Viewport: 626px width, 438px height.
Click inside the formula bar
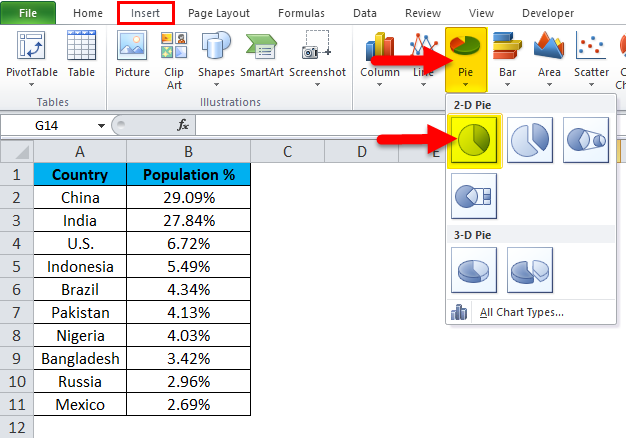[319, 126]
